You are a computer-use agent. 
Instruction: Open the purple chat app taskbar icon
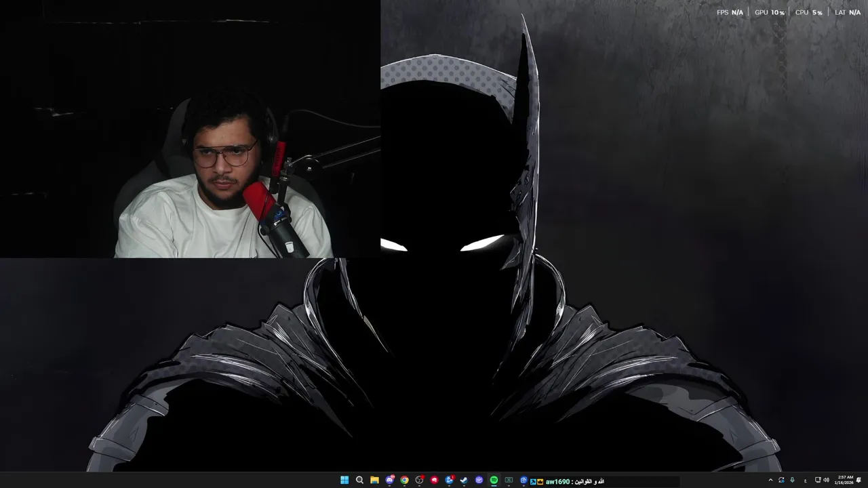pyautogui.click(x=479, y=480)
